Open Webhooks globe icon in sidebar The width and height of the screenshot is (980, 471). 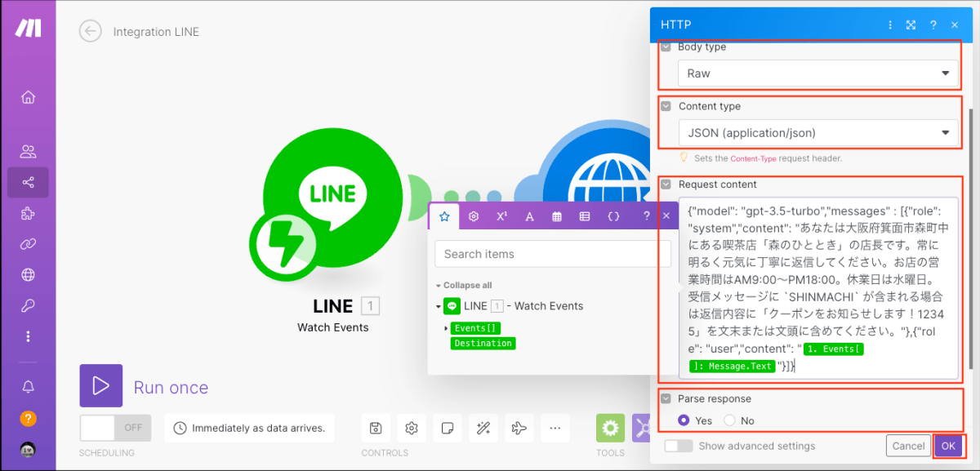[28, 274]
